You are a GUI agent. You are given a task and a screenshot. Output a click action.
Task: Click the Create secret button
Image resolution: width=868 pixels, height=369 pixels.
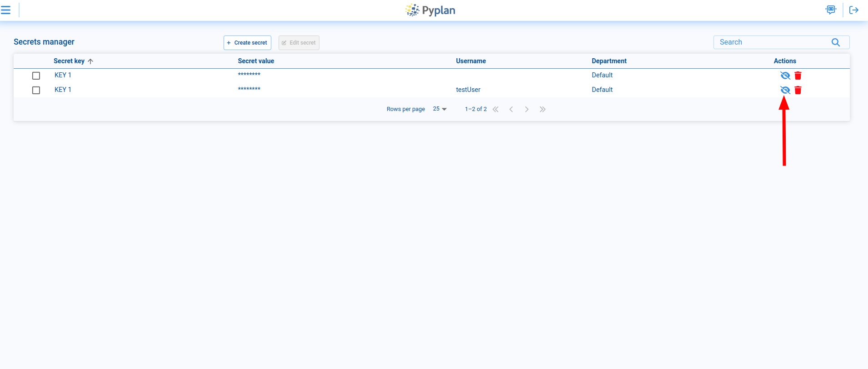coord(247,43)
